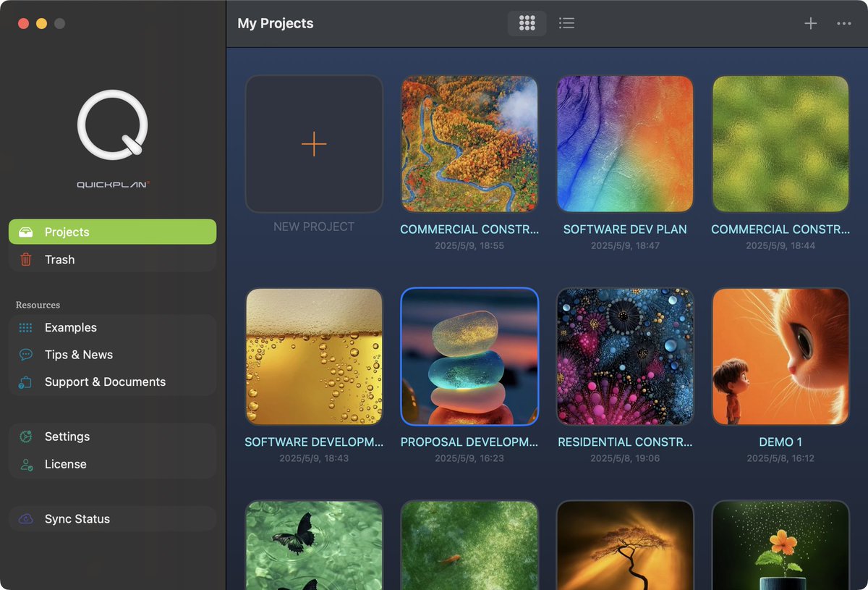This screenshot has width=868, height=590.
Task: Open the orange flower project thumbnail
Action: tap(780, 545)
